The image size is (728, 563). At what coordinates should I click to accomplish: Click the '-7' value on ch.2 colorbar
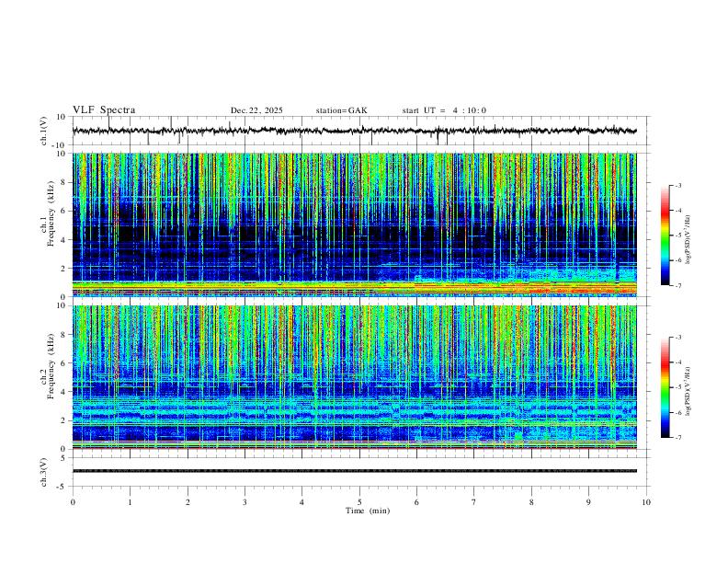[677, 438]
